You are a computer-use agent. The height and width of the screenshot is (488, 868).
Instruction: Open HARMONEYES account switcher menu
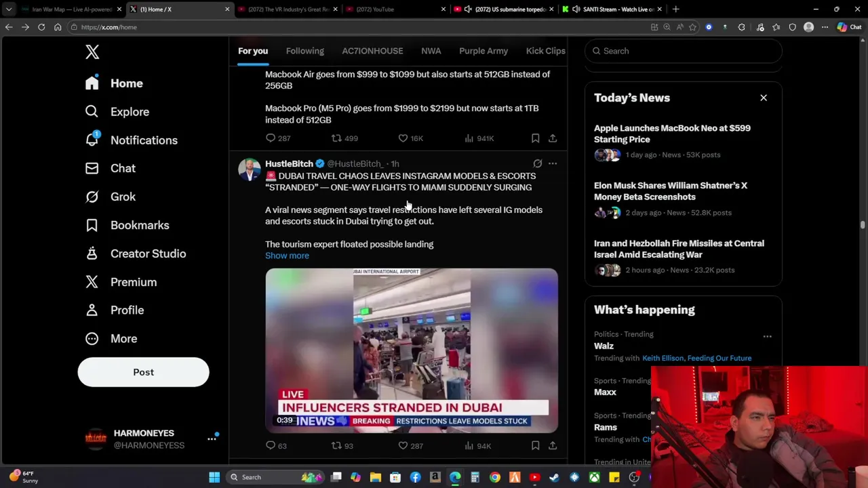pyautogui.click(x=212, y=439)
